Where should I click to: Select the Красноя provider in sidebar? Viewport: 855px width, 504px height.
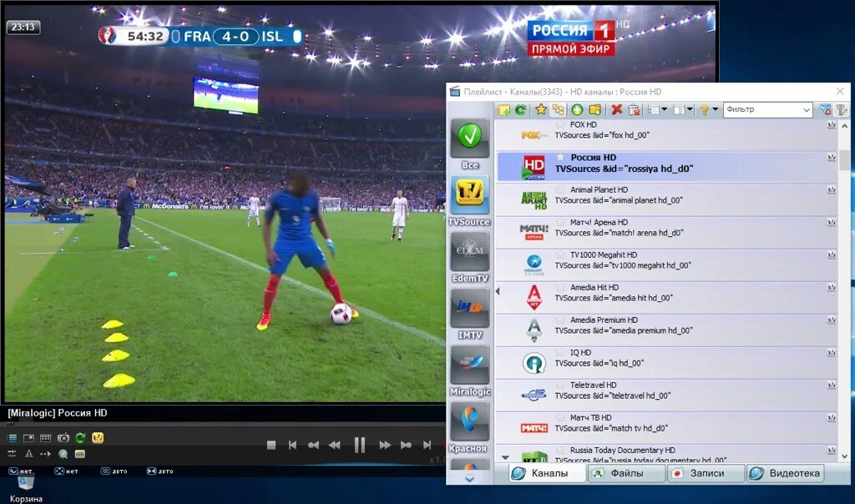pos(469,428)
